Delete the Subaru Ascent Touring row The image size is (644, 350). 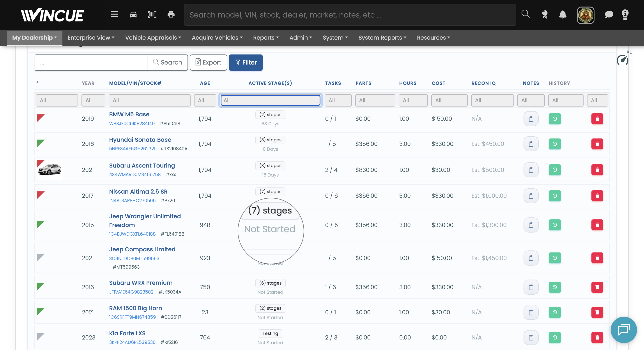pos(597,170)
